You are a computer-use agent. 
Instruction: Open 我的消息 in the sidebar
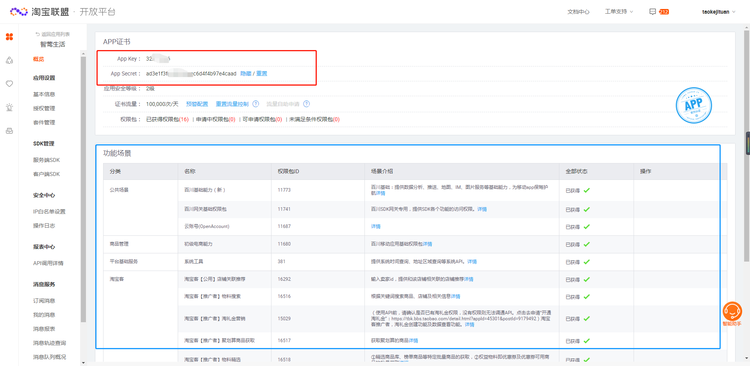[x=44, y=315]
